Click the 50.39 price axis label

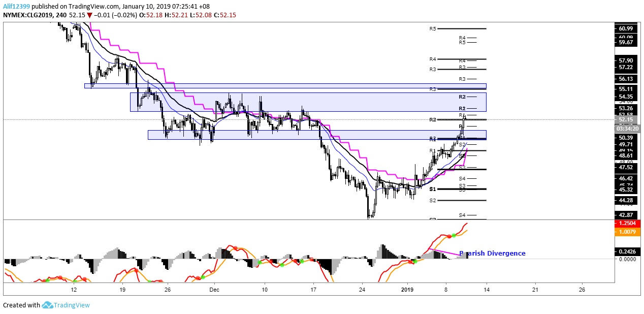pos(626,138)
